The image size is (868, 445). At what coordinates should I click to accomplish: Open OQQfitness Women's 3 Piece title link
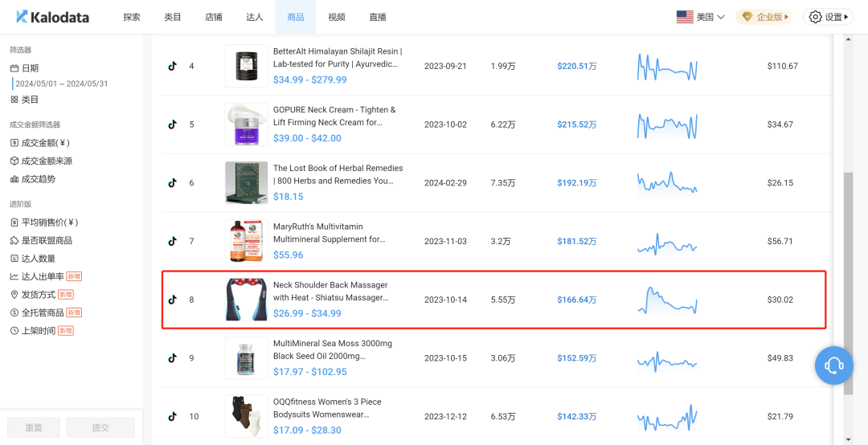coord(328,408)
